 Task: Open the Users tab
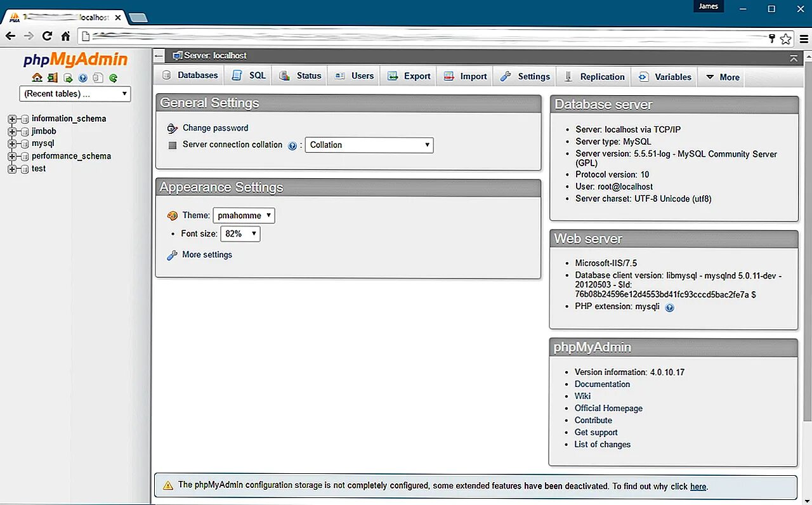pos(354,75)
